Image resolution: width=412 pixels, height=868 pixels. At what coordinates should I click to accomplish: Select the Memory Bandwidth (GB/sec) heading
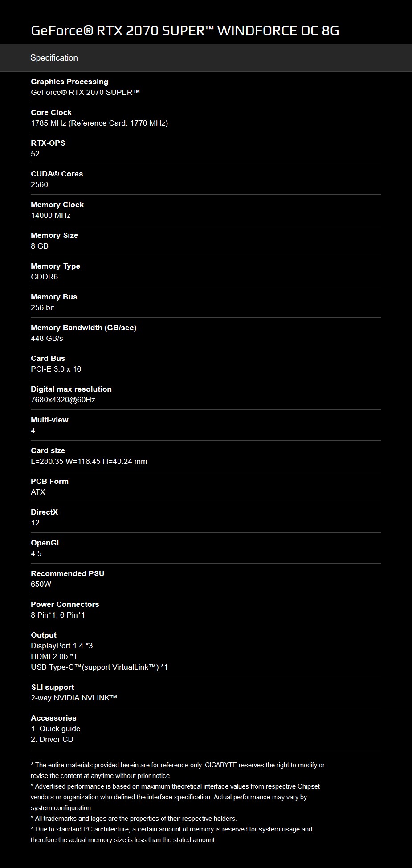pyautogui.click(x=83, y=328)
